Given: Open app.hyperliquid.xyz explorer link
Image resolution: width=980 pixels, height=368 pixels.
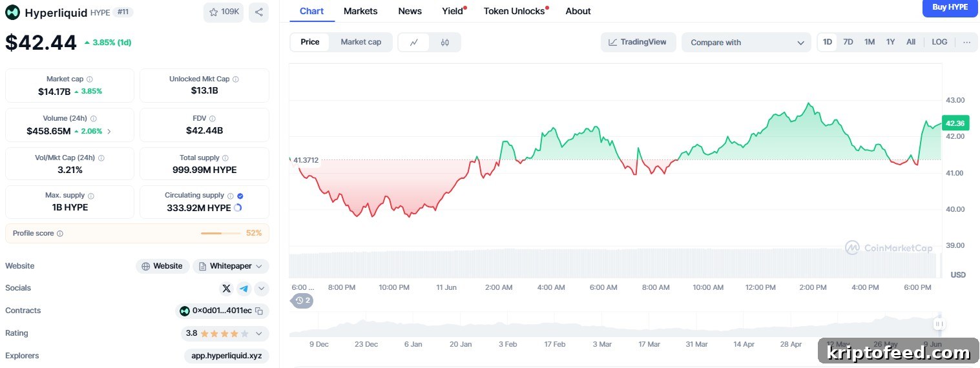Looking at the screenshot, I should tap(226, 356).
